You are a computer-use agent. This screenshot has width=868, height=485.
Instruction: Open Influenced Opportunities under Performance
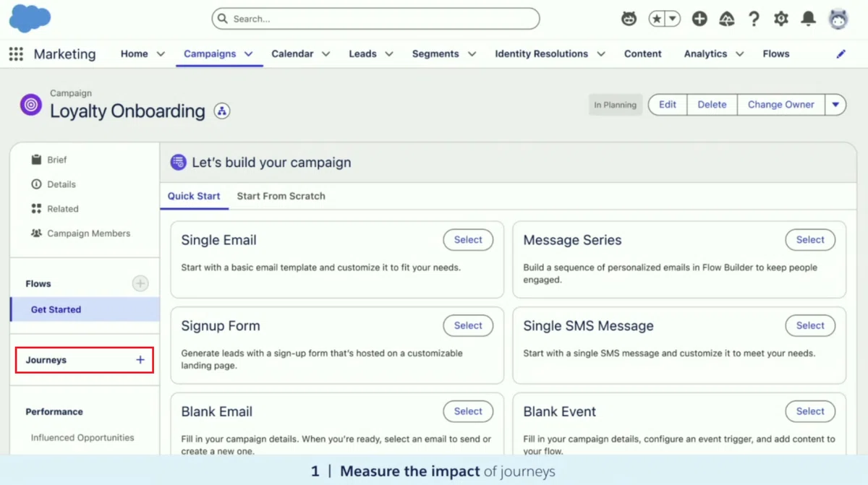click(82, 437)
